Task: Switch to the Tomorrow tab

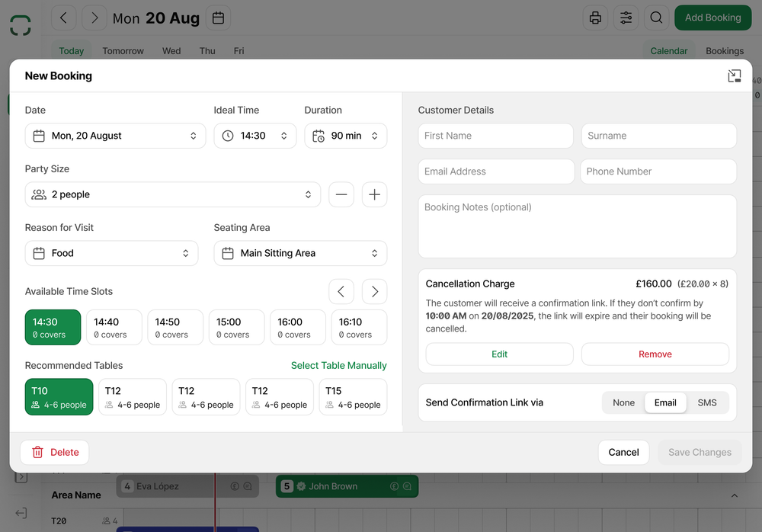Action: [123, 50]
